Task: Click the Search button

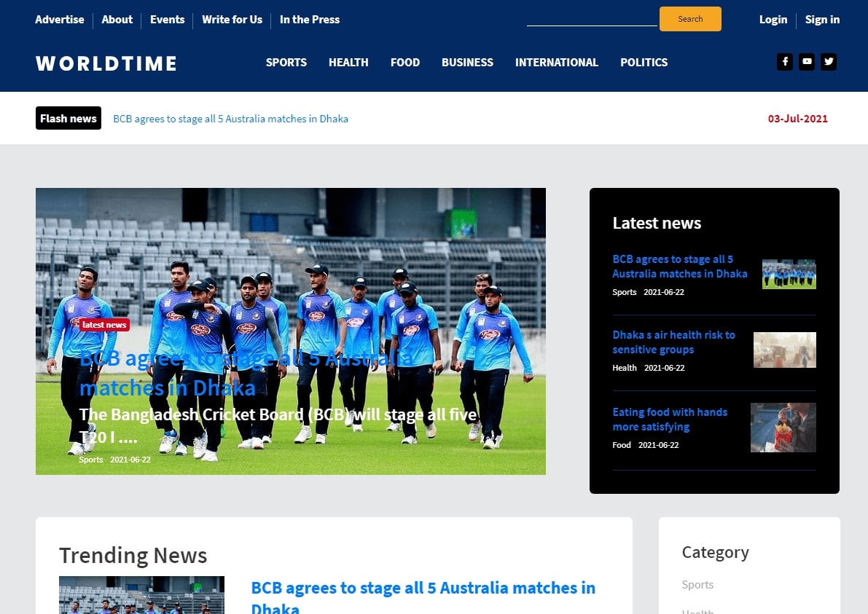Action: 690,19
